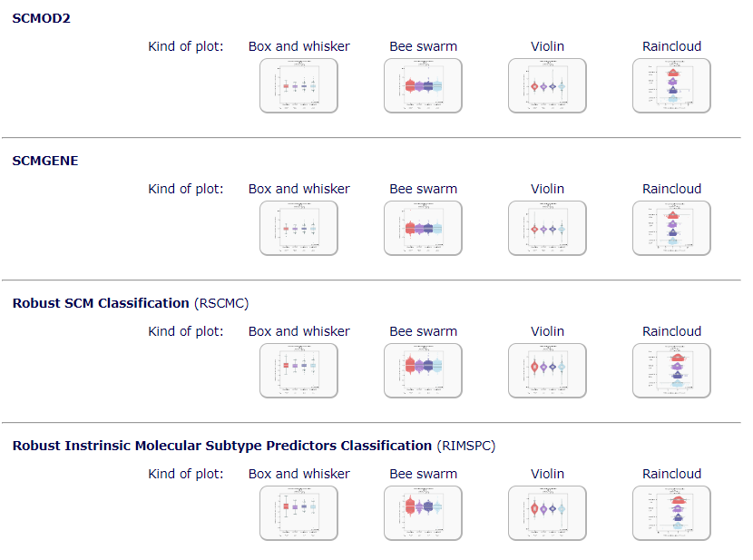Choose SCMGENE Bee swarm plot icon
Screen dimensions: 753x560
pyautogui.click(x=423, y=228)
